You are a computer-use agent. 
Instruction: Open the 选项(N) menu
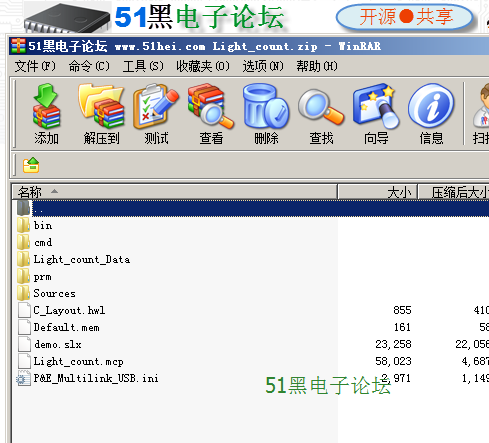click(263, 66)
